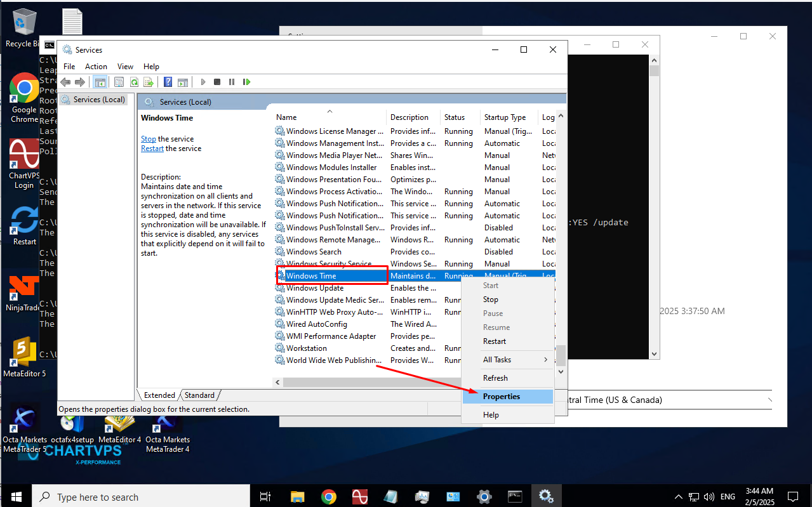The width and height of the screenshot is (812, 507).
Task: Open File Explorer from the taskbar
Action: (298, 496)
